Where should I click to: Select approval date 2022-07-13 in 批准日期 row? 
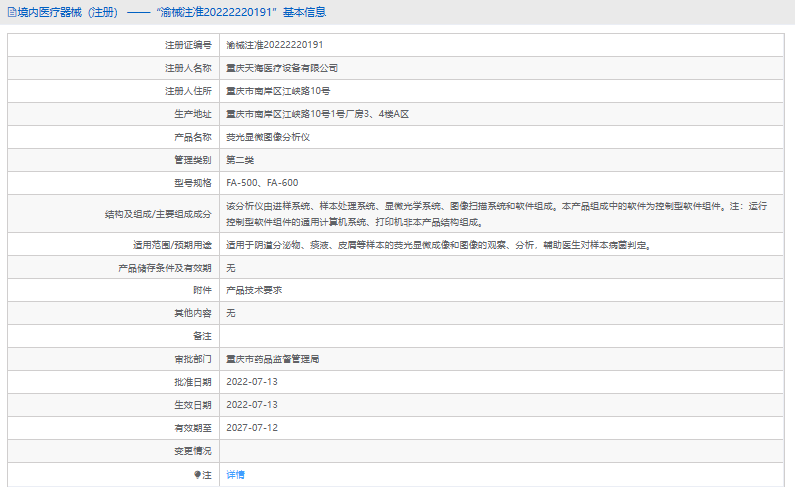[x=252, y=382]
